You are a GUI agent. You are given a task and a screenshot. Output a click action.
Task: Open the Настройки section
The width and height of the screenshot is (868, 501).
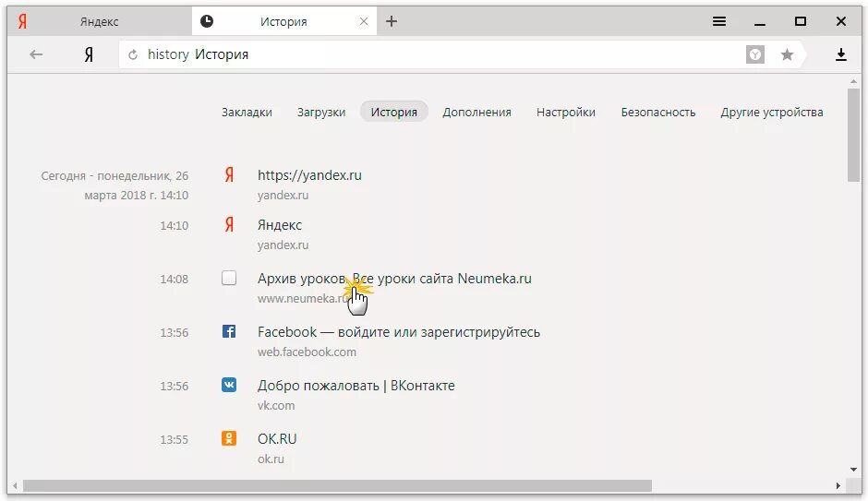click(566, 113)
